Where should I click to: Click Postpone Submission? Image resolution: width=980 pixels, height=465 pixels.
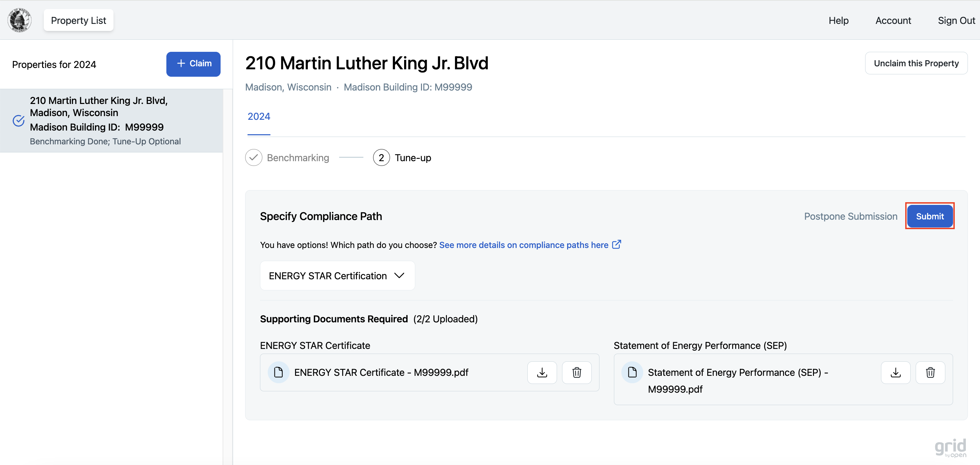(x=850, y=216)
